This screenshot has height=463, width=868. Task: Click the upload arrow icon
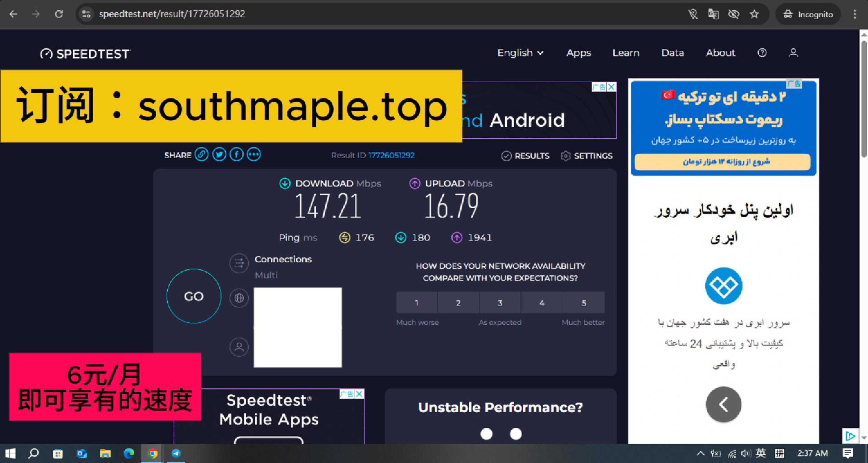[x=414, y=184]
